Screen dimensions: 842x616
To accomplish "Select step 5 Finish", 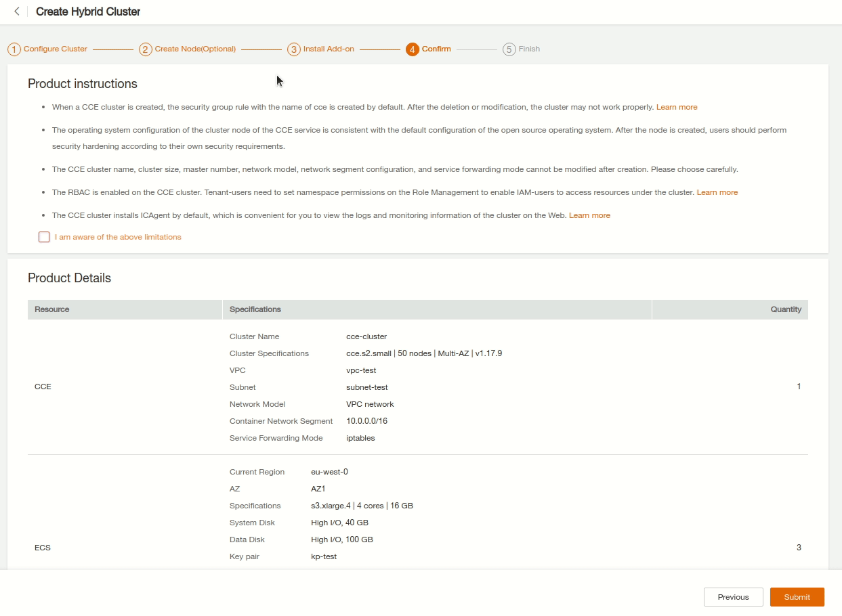I will coord(522,49).
